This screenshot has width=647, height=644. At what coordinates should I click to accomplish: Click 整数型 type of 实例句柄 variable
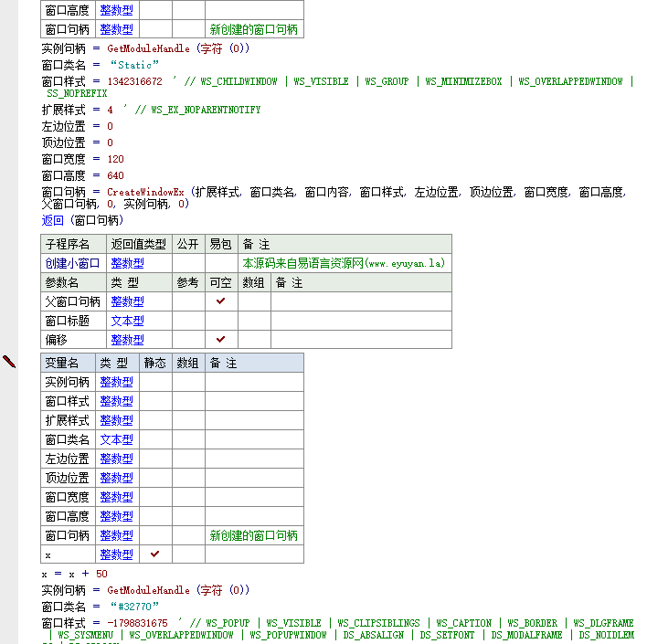[116, 382]
